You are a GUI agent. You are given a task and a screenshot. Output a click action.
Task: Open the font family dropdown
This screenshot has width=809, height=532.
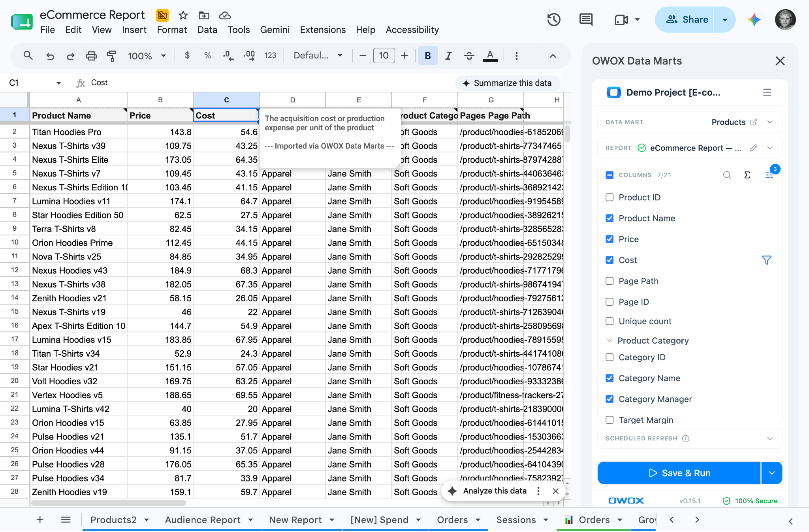(x=318, y=56)
